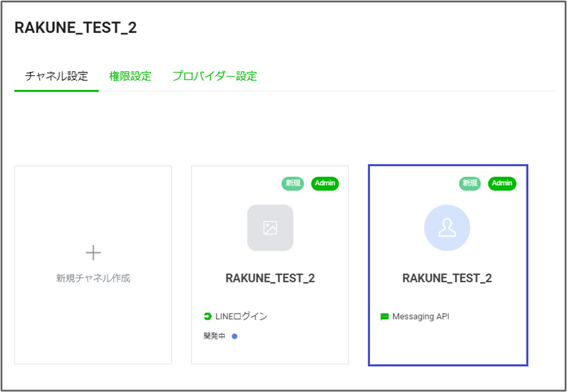Open the image placeholder icon on the LINEログイン card
Screen dimensions: 567x392
270,228
